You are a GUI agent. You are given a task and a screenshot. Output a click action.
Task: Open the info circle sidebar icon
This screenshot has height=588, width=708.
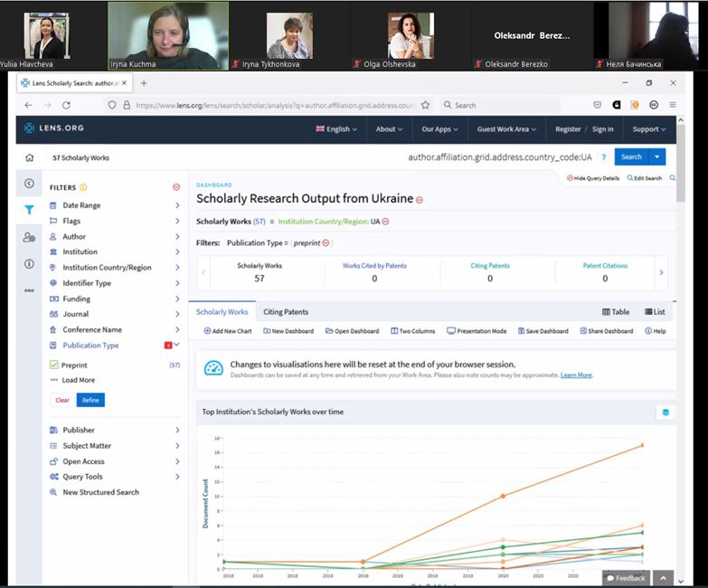pos(29,264)
